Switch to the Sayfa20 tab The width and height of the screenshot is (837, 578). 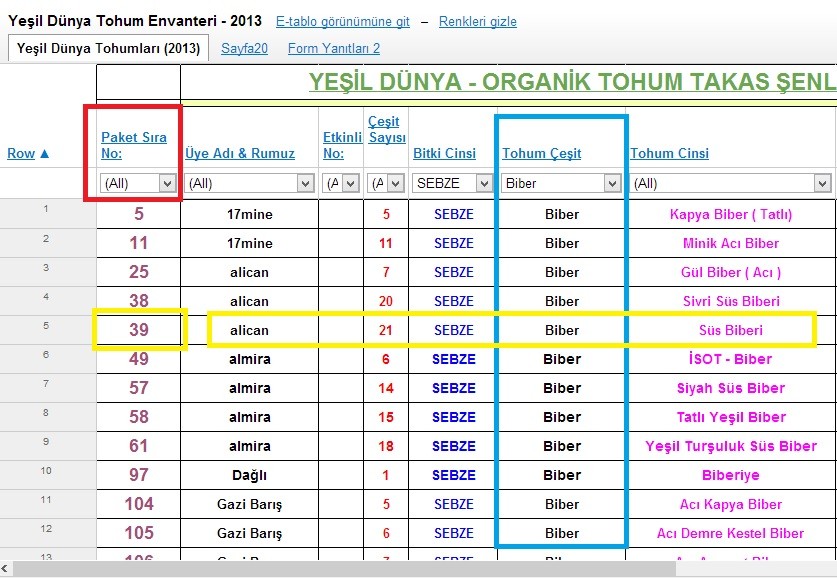coord(243,48)
